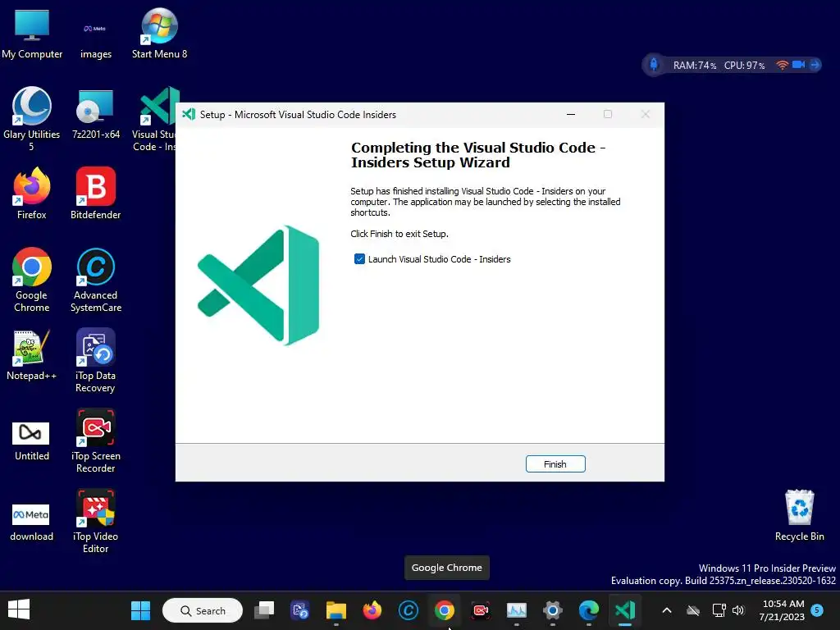
Task: Open the classic Windows start flag in taskbar
Action: pyautogui.click(x=19, y=609)
